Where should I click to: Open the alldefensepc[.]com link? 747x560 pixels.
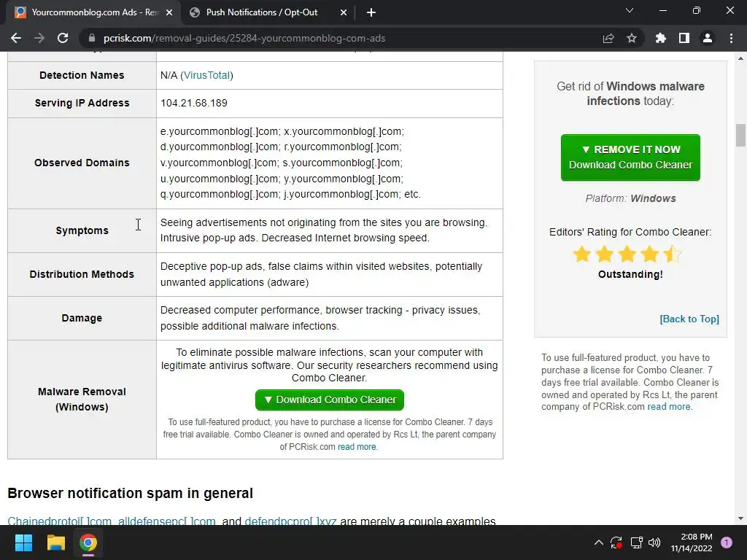[x=167, y=521]
